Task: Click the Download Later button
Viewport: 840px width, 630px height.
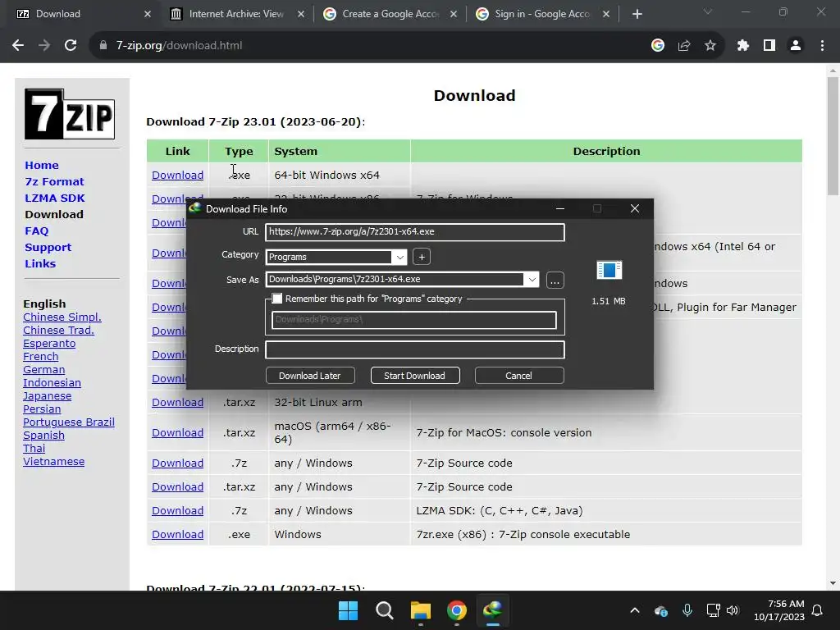Action: [310, 376]
